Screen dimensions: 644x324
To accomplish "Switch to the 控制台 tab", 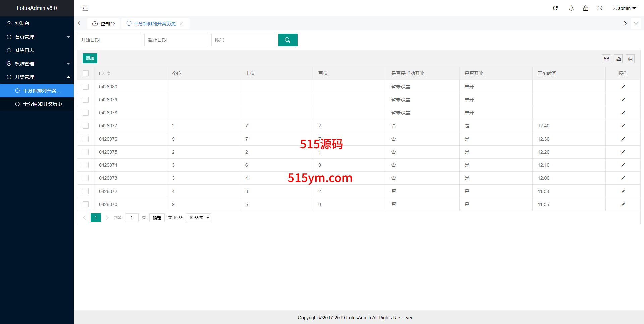I will pyautogui.click(x=104, y=24).
